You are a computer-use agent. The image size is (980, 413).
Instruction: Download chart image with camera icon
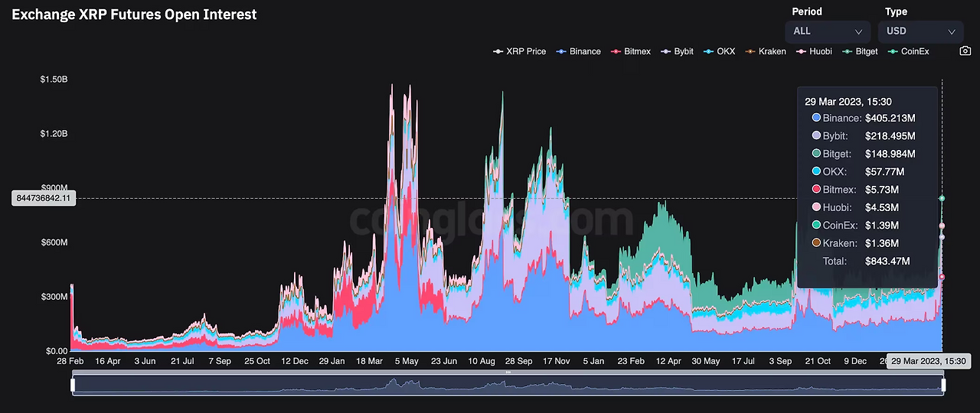(x=965, y=51)
